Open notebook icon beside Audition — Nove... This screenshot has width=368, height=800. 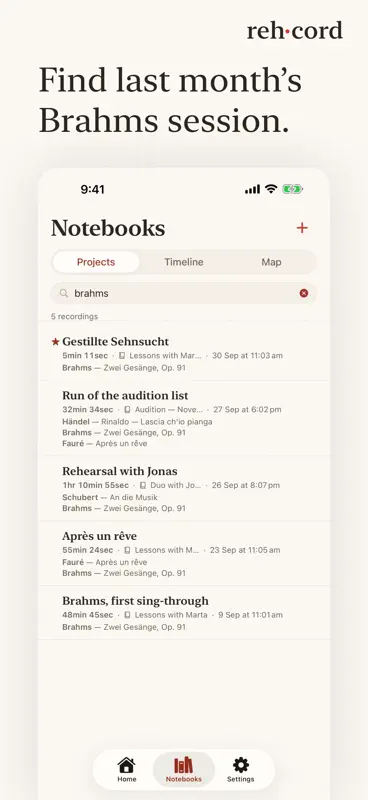[127, 410]
